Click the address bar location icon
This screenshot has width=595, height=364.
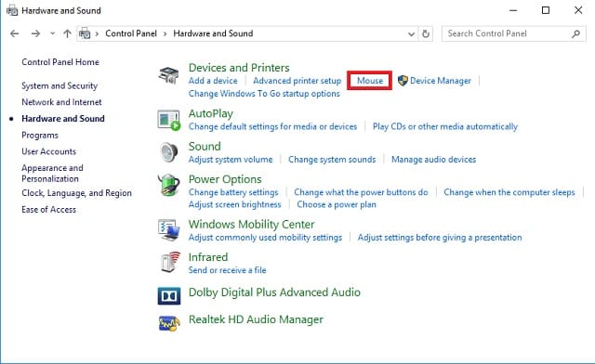click(x=85, y=33)
